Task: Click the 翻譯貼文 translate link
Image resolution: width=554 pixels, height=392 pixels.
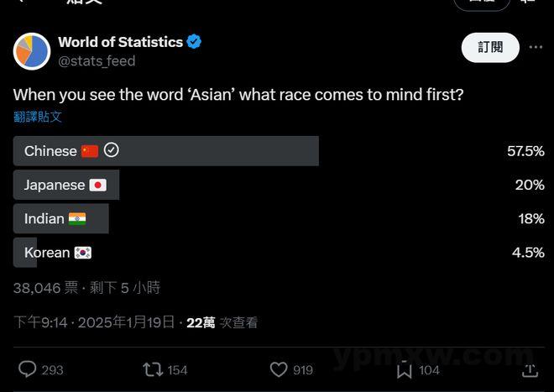Action: tap(38, 117)
